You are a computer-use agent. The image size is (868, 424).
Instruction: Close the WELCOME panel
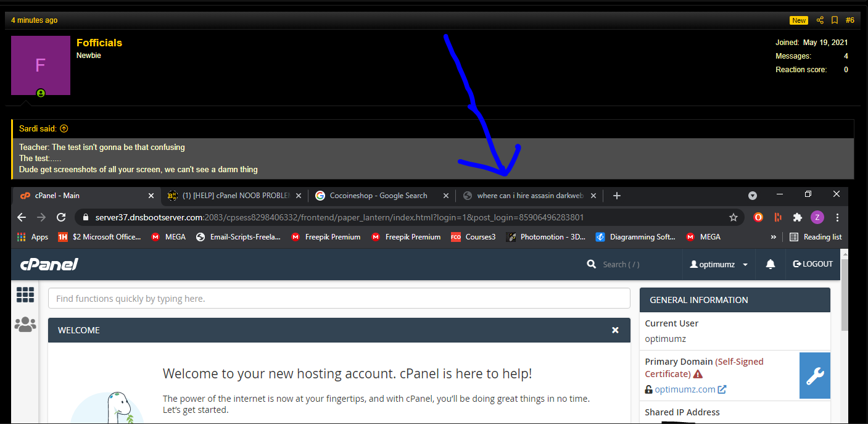tap(615, 330)
